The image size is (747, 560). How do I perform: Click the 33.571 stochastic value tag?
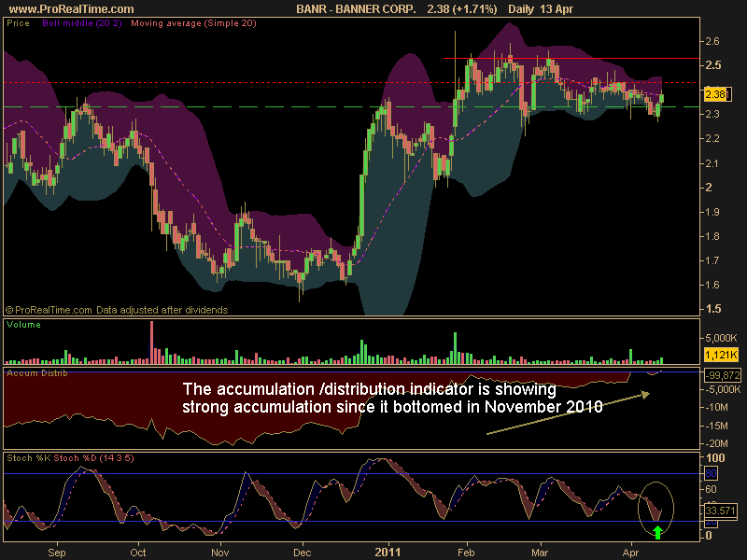(720, 511)
